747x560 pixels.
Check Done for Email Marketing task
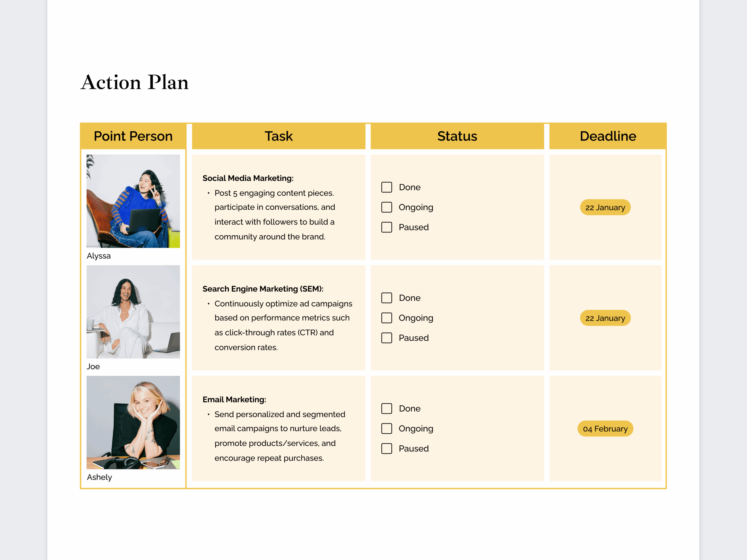pyautogui.click(x=387, y=409)
